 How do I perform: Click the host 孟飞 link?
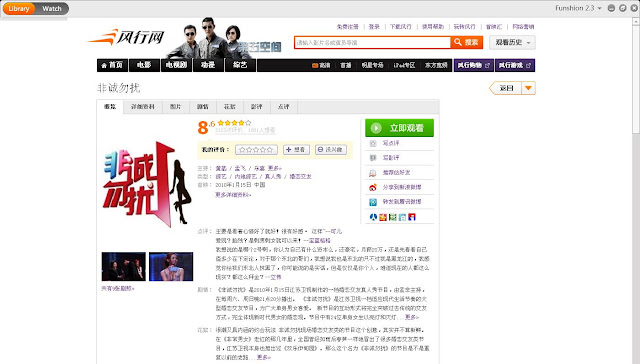(240, 168)
